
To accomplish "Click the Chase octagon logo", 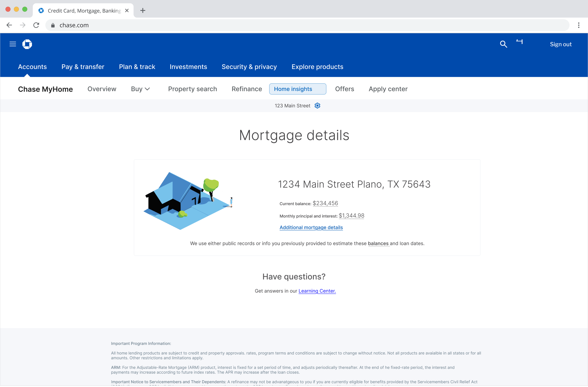I will 27,44.
